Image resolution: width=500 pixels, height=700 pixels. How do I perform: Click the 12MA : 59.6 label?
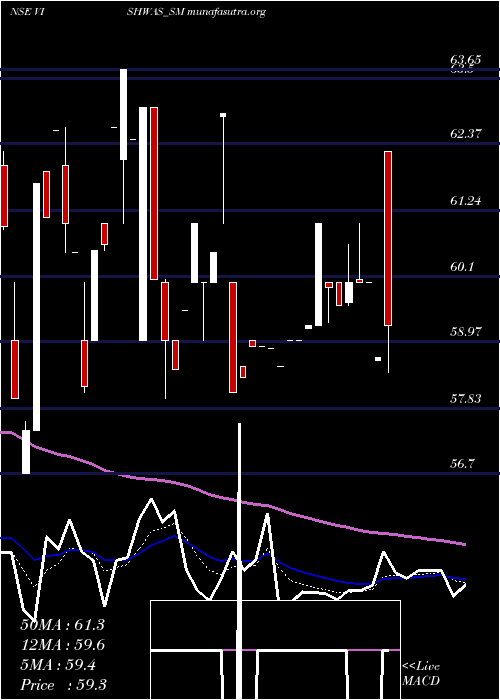[62, 645]
